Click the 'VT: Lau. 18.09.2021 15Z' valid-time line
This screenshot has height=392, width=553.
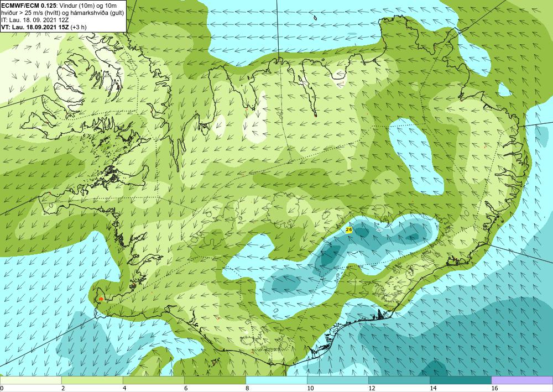(x=44, y=27)
